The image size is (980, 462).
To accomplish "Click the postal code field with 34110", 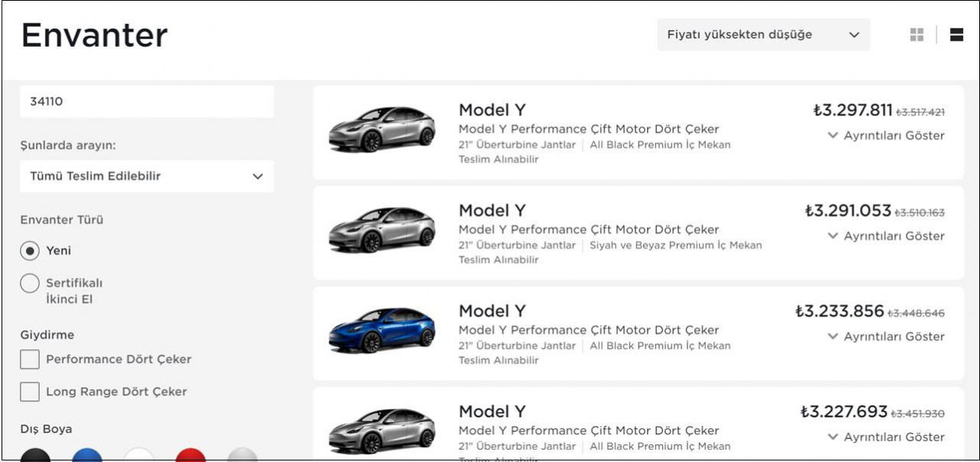I will coord(146,102).
